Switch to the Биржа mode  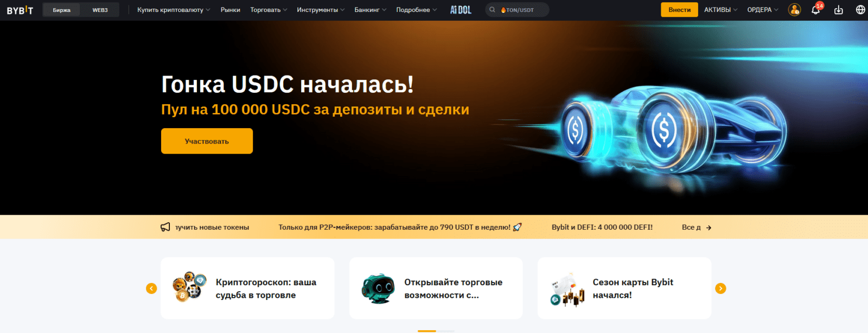pyautogui.click(x=61, y=10)
